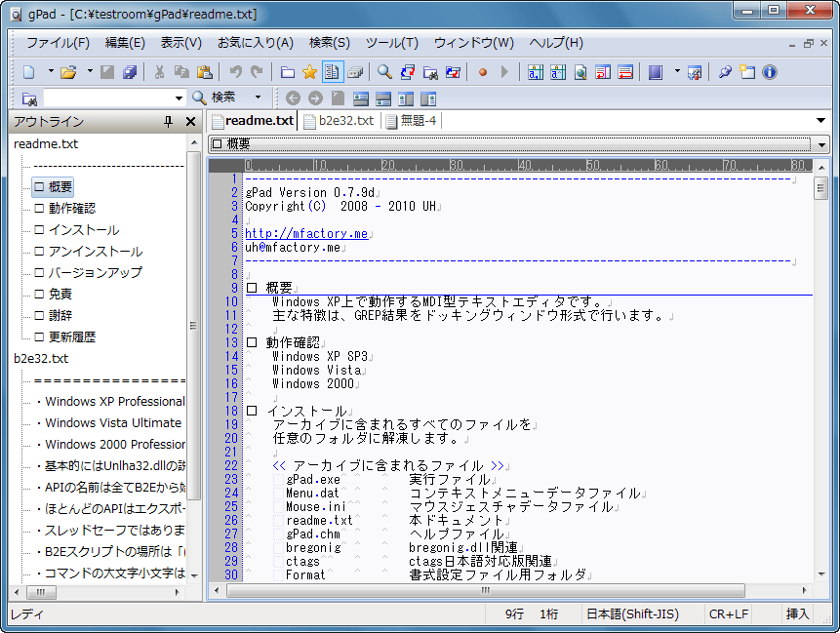Image resolution: width=840 pixels, height=633 pixels.
Task: Click the cut scissors icon
Action: coord(159,72)
